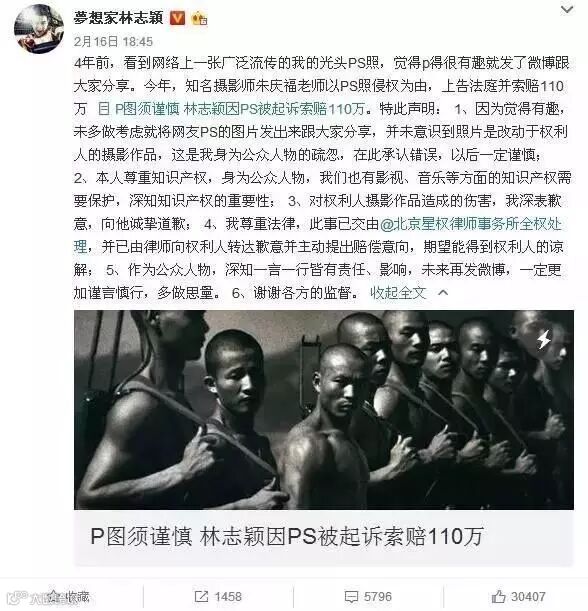This screenshot has height=611, width=588.
Task: Favorite the post with the 收藏 star
Action: pos(53,596)
